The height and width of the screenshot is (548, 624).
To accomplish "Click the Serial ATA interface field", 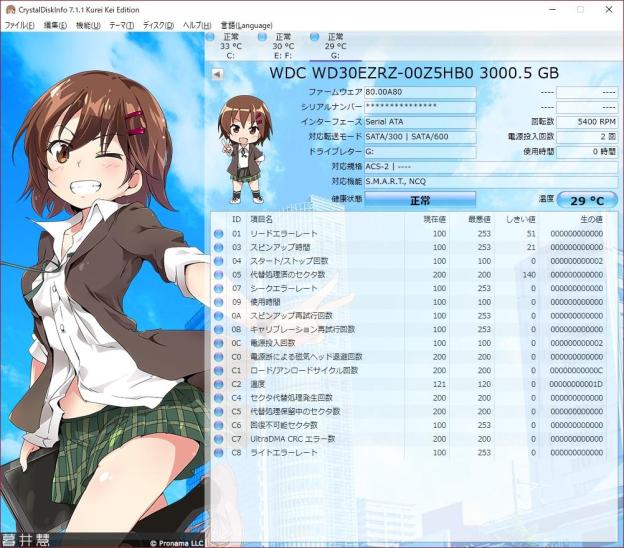I will (420, 122).
